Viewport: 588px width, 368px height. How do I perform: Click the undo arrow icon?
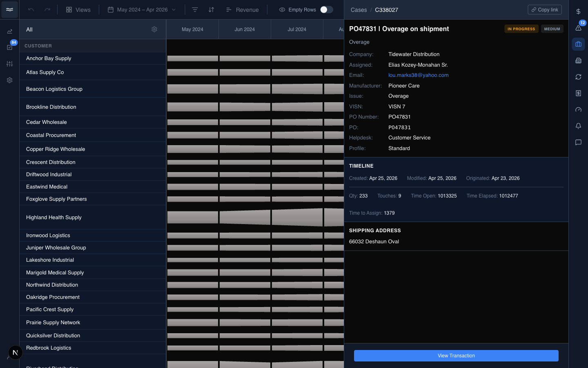pos(31,10)
